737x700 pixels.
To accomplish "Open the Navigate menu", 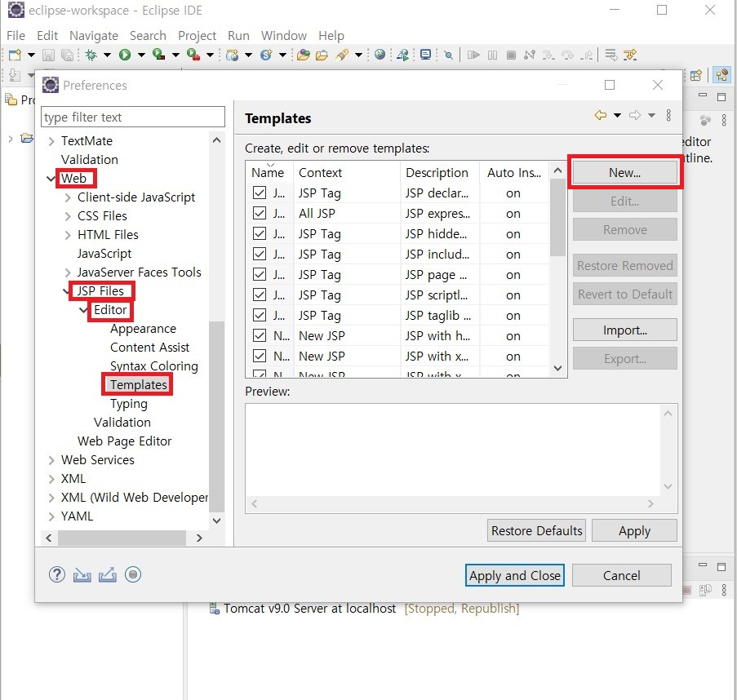I will tap(94, 36).
